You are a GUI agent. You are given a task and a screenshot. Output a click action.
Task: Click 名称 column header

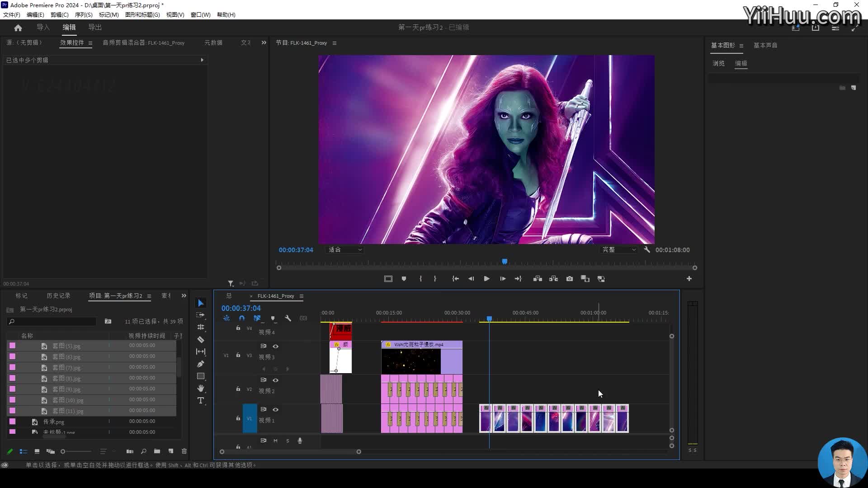pyautogui.click(x=27, y=336)
